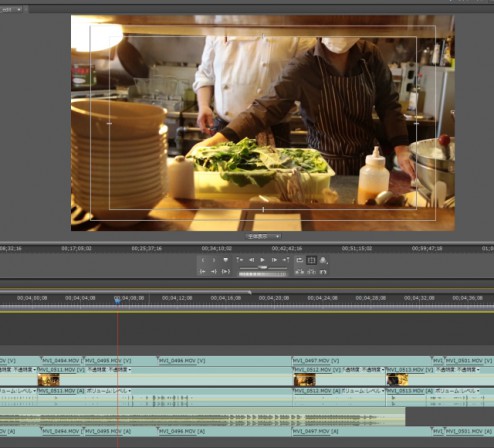Open the sequence tab dropdown at top left
This screenshot has height=448, width=494.
(19, 10)
